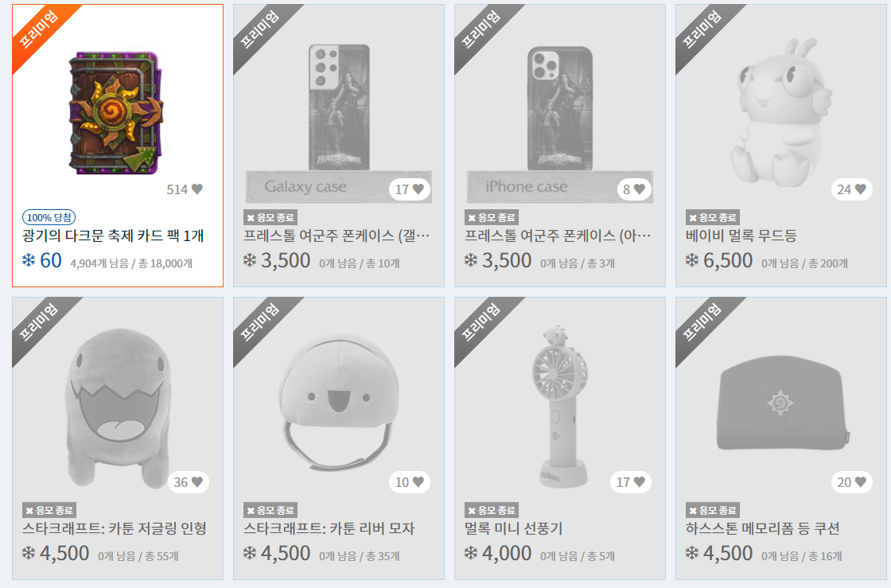Click 응모 종료 label on 베이비 멀록 무드등

point(713,217)
